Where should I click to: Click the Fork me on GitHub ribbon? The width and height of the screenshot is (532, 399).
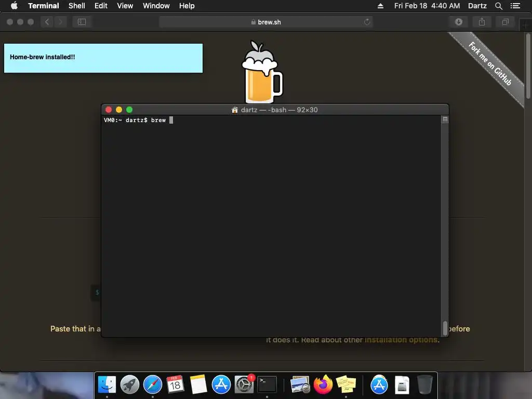pyautogui.click(x=490, y=64)
